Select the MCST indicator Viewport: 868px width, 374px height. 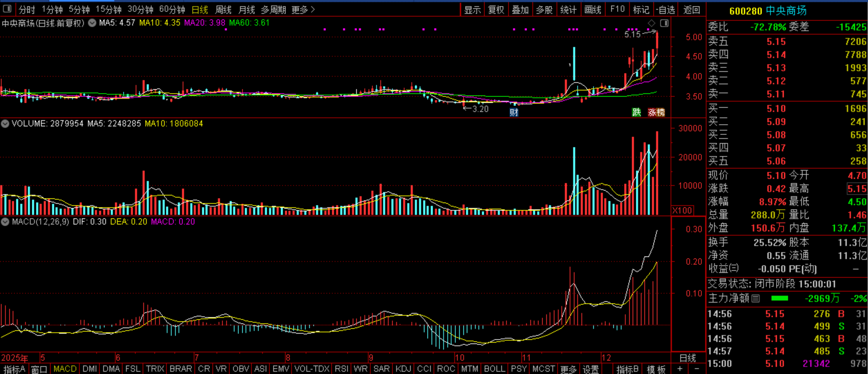point(543,369)
